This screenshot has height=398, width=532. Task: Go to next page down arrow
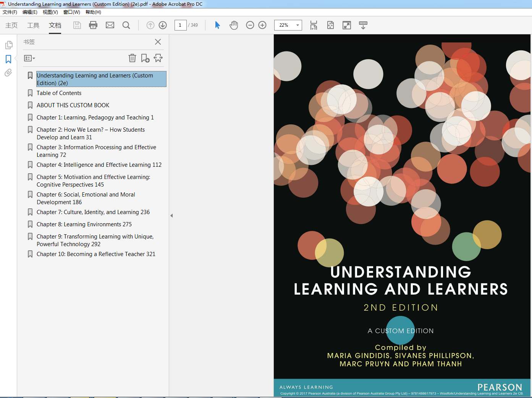pyautogui.click(x=163, y=25)
